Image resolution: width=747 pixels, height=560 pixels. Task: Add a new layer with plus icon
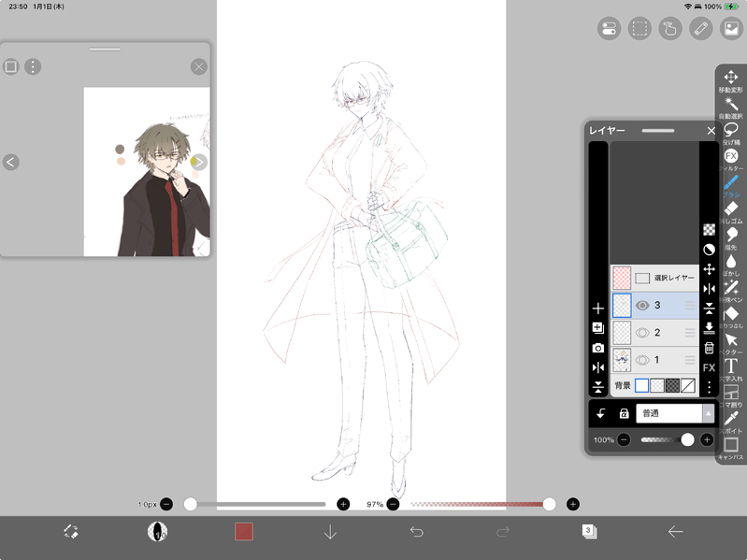tap(598, 309)
